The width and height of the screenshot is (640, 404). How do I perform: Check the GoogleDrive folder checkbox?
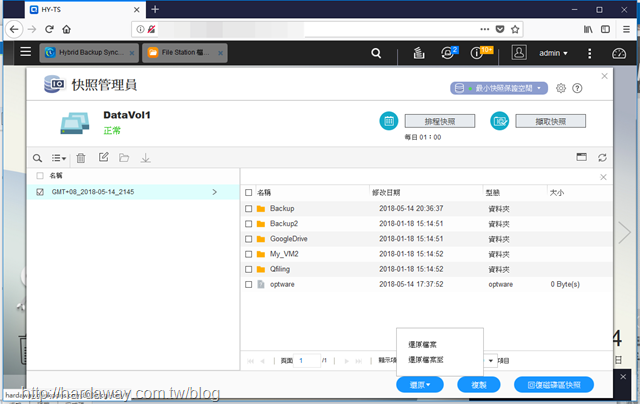coord(249,239)
